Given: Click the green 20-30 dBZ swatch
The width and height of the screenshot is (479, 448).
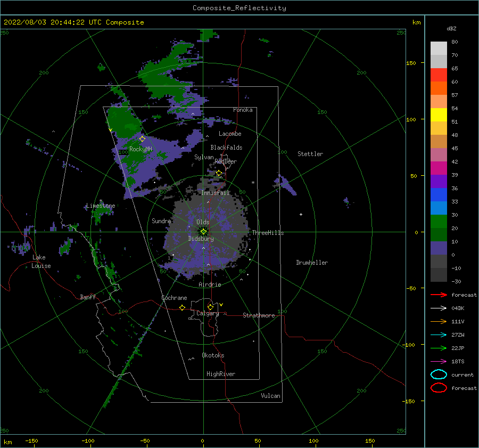Looking at the screenshot, I should click(x=439, y=221).
